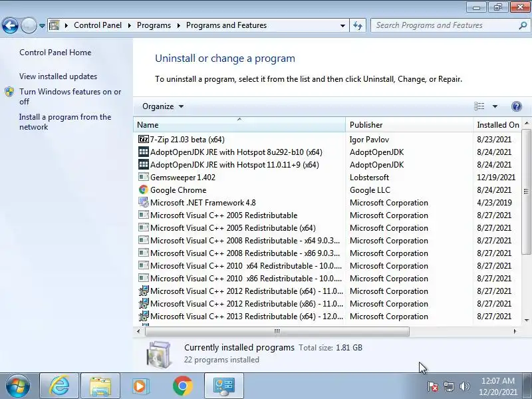Image resolution: width=532 pixels, height=399 pixels.
Task: Launch Internet Explorer from the taskbar
Action: (x=59, y=386)
